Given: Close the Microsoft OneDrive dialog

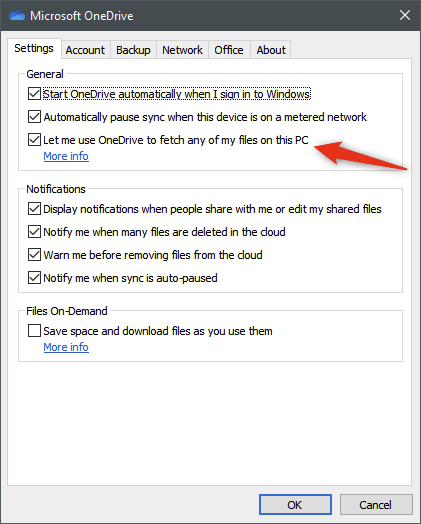Looking at the screenshot, I should point(405,15).
